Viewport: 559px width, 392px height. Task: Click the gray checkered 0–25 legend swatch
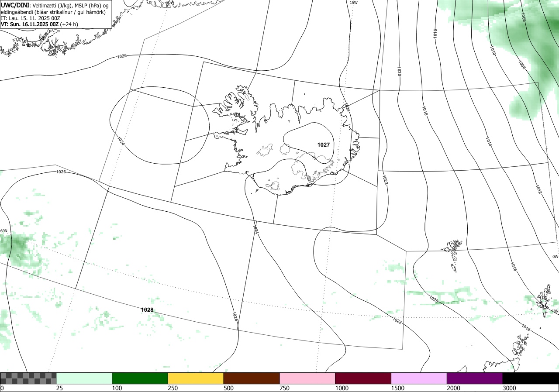(x=28, y=378)
